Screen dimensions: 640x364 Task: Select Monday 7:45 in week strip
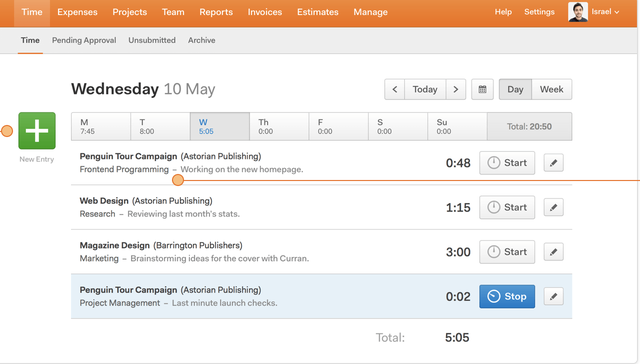click(101, 127)
